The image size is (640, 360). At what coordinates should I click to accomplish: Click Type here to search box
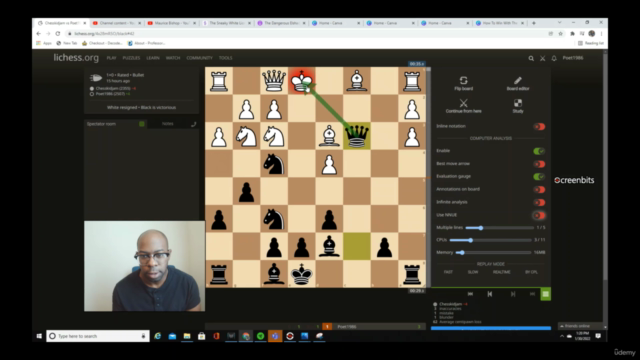(98, 336)
